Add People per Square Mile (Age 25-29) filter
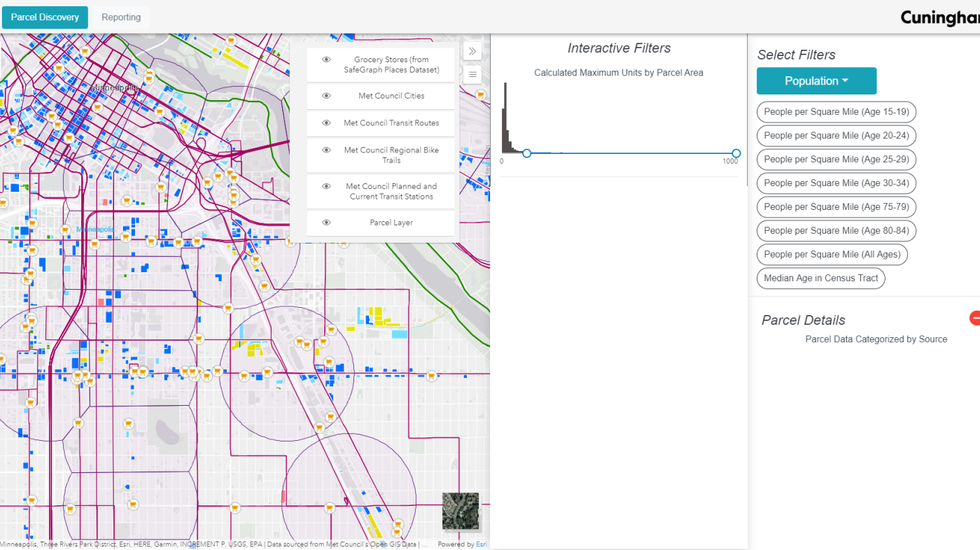Image resolution: width=980 pixels, height=550 pixels. [x=836, y=160]
